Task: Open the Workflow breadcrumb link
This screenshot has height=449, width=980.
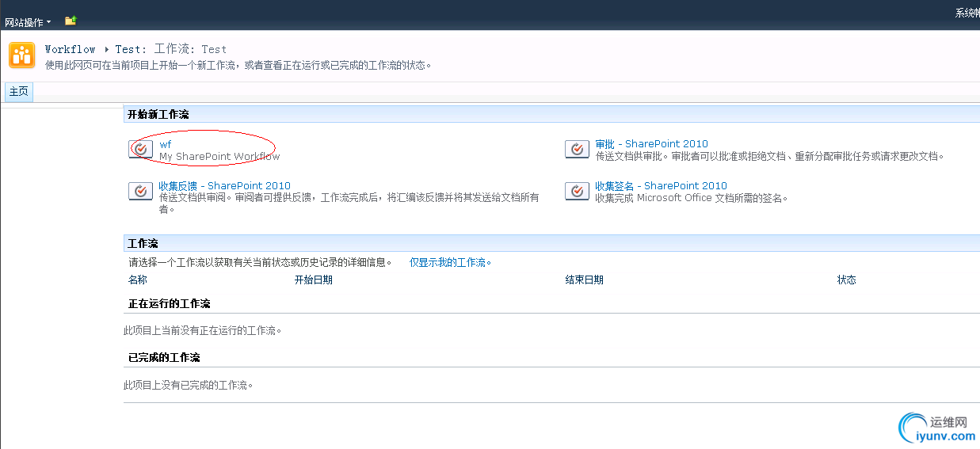Action: coord(70,49)
